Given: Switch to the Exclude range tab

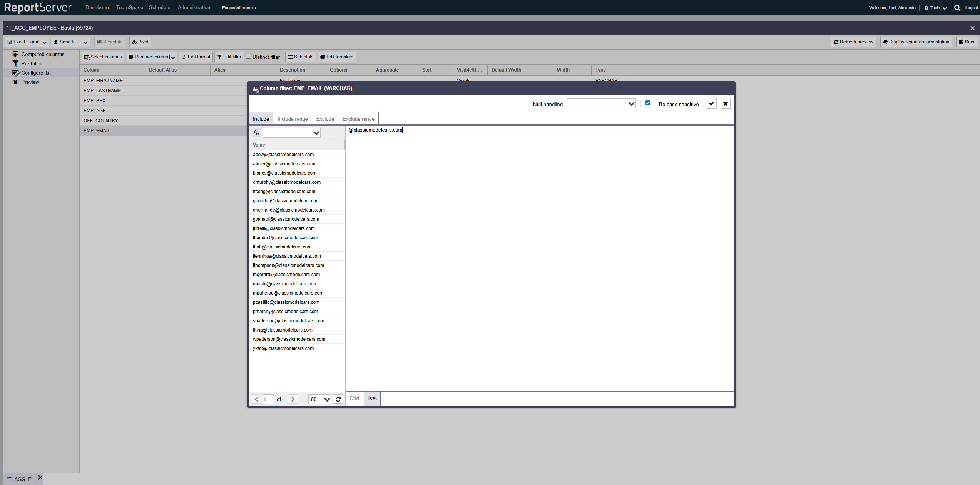Looking at the screenshot, I should (x=358, y=119).
